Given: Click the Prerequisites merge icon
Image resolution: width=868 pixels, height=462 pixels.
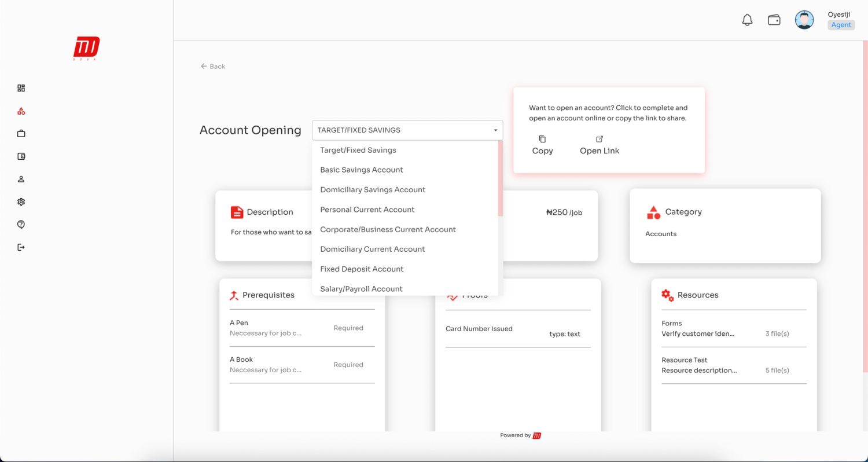Looking at the screenshot, I should [x=234, y=295].
